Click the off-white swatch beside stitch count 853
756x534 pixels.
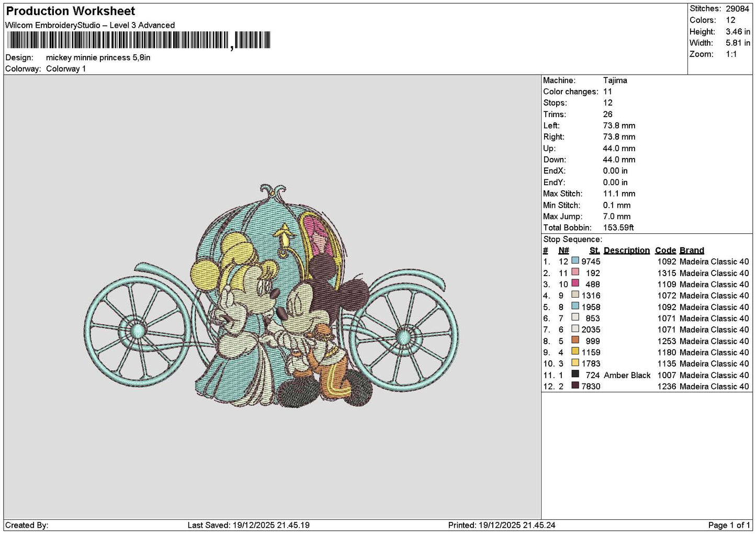click(x=575, y=317)
